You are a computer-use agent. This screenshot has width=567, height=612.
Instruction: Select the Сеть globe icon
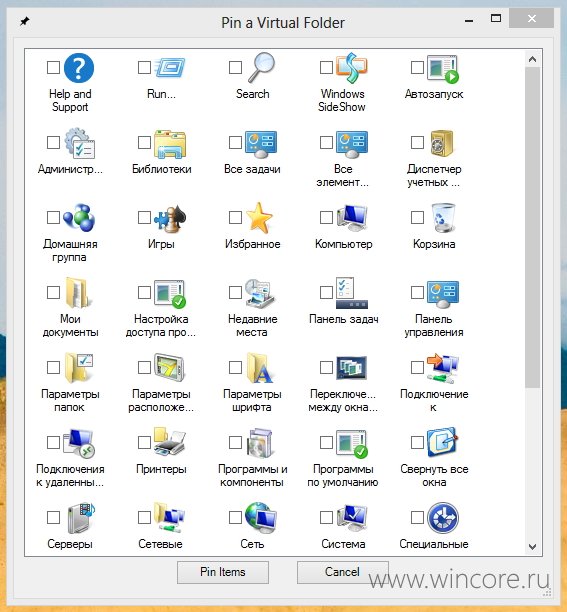[x=261, y=518]
